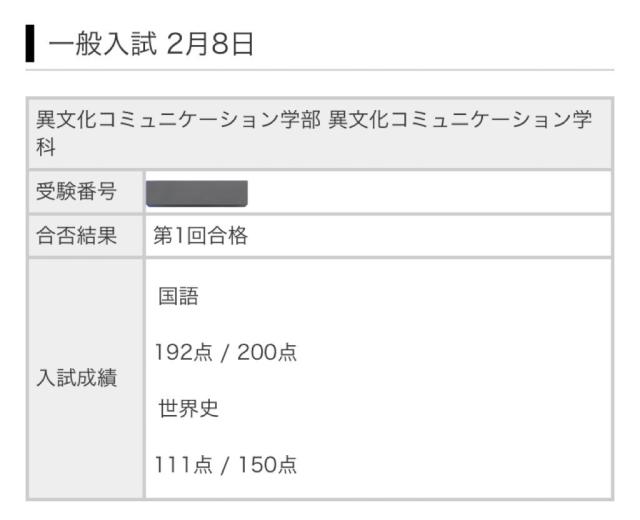Click the 国語 subject name

pyautogui.click(x=177, y=296)
